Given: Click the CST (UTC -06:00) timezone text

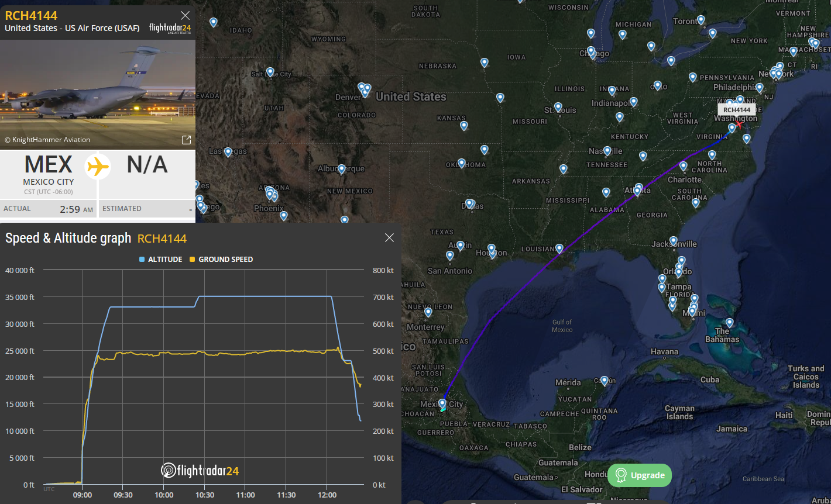Looking at the screenshot, I should coord(49,192).
